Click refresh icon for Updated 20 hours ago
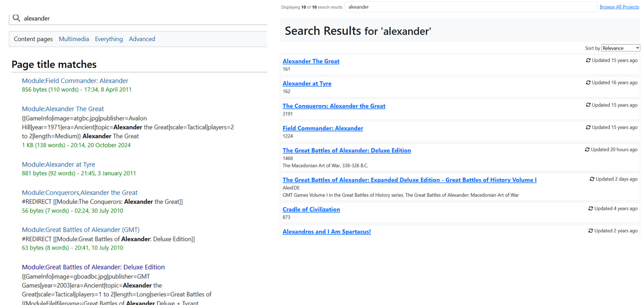 tap(587, 150)
